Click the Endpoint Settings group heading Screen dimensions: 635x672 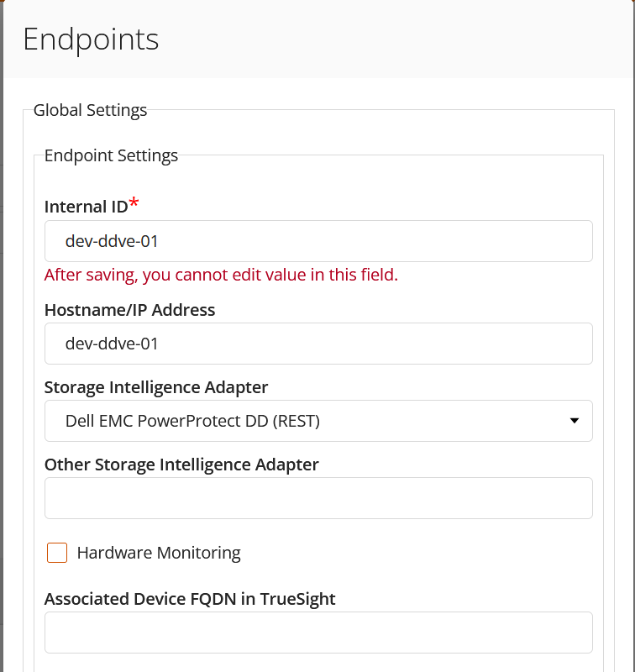pos(111,155)
